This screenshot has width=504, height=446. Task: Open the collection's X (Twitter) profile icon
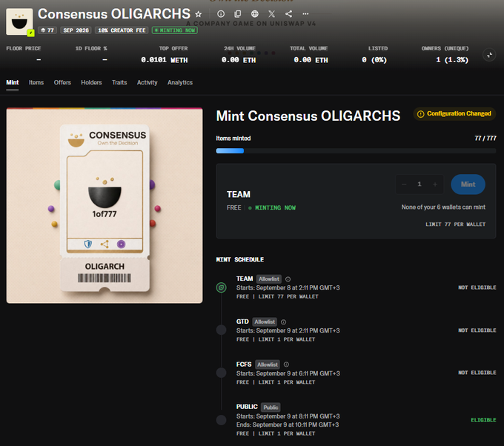pos(271,14)
